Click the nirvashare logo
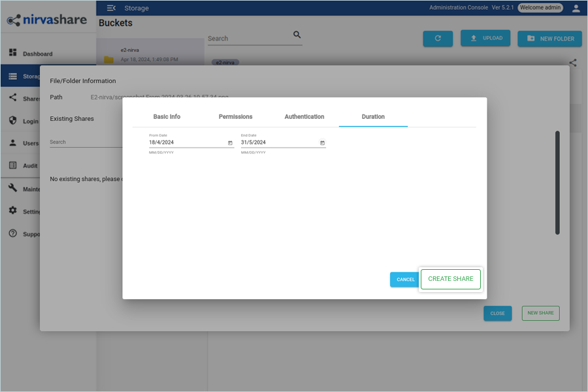The image size is (588, 392). tap(47, 20)
